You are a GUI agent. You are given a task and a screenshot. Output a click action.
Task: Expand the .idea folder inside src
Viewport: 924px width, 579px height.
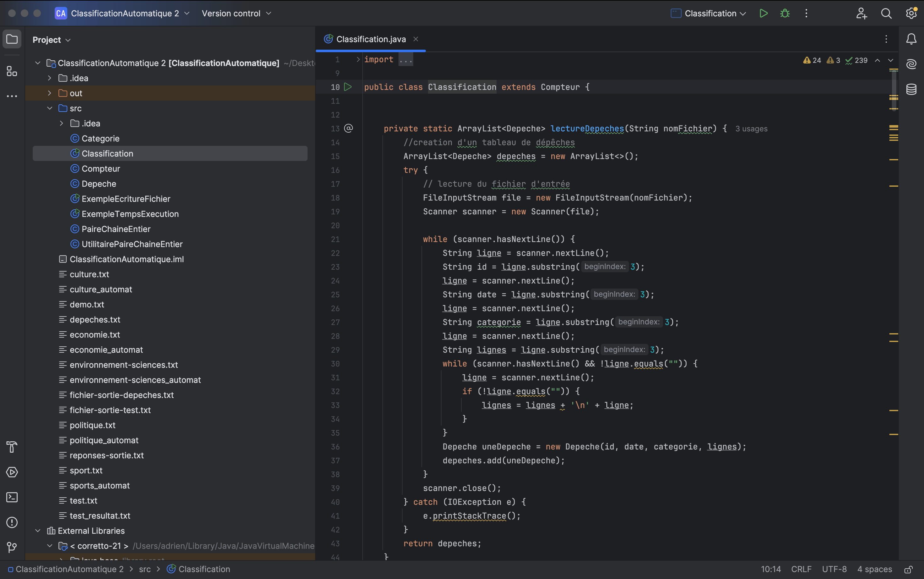click(61, 123)
